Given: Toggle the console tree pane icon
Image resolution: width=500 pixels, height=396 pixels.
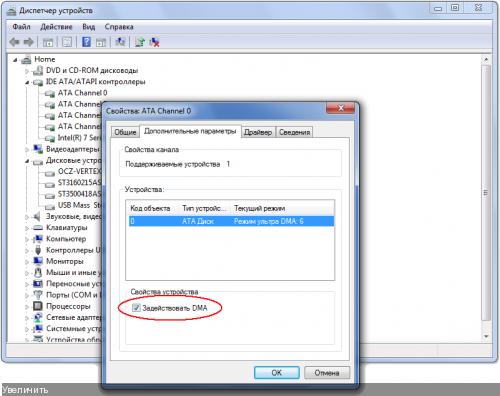Looking at the screenshot, I should pos(48,42).
